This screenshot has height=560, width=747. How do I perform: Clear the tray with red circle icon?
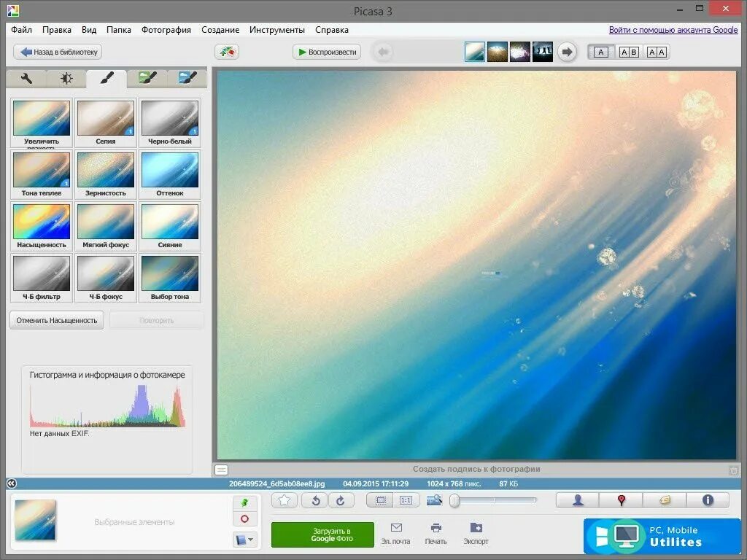pos(245,518)
